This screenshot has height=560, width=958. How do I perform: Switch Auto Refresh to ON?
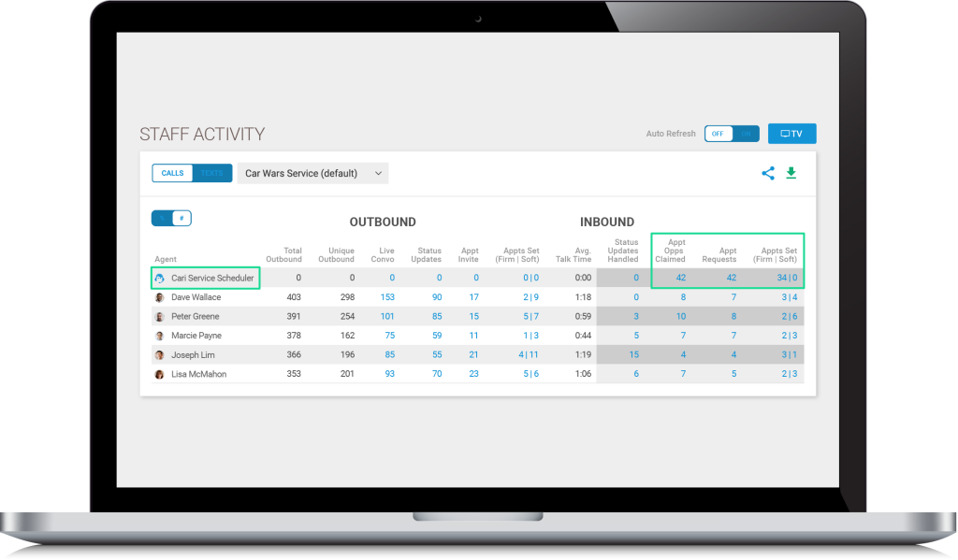coord(746,134)
